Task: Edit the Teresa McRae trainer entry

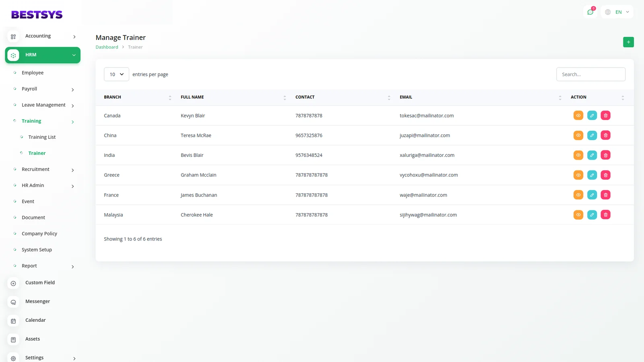Action: pyautogui.click(x=592, y=136)
